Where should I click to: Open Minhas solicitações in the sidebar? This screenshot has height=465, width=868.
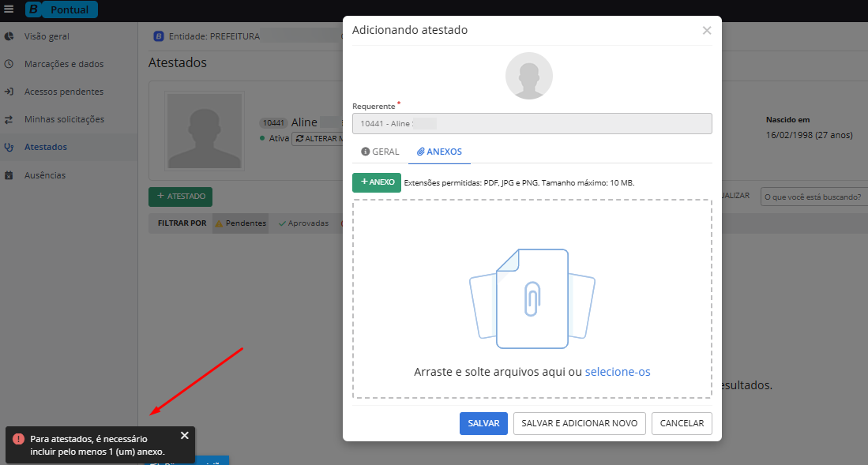(x=64, y=119)
